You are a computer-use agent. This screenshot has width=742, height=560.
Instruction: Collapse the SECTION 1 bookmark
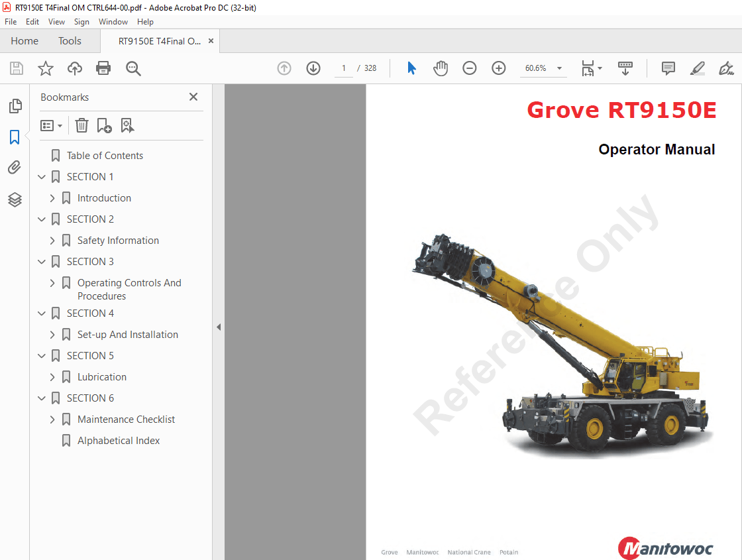pos(42,176)
